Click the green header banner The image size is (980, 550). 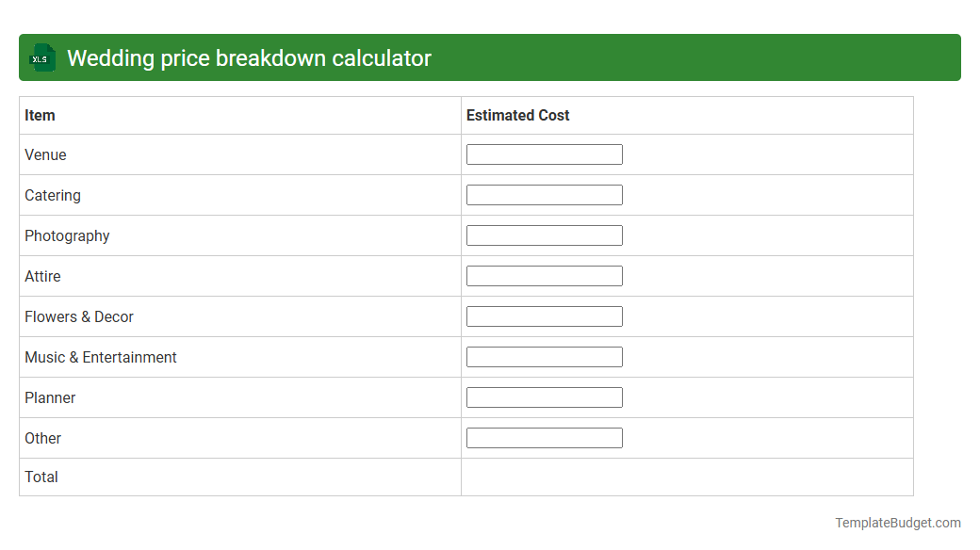(660, 57)
